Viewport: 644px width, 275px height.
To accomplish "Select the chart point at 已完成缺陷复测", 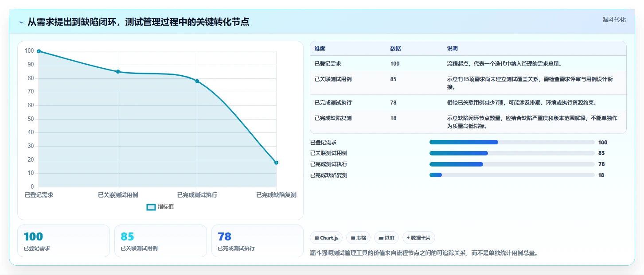I will 276,163.
